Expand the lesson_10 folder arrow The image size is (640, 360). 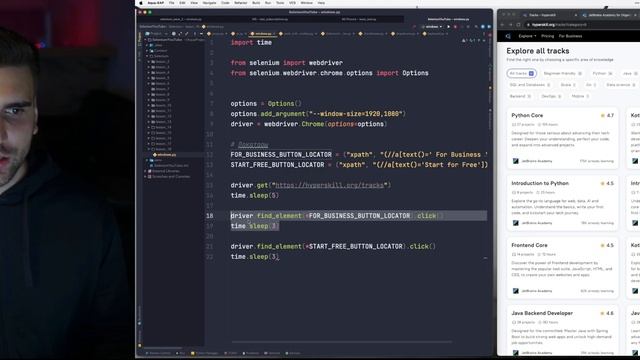click(x=149, y=105)
